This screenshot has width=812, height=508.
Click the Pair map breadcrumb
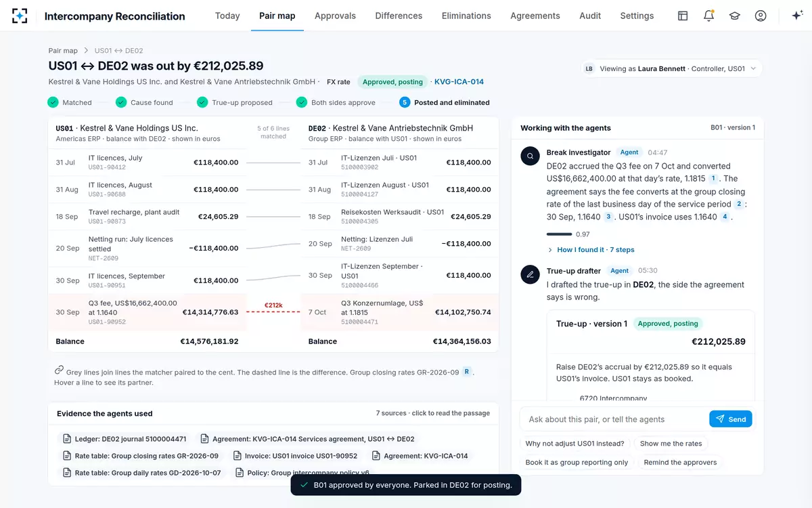63,51
